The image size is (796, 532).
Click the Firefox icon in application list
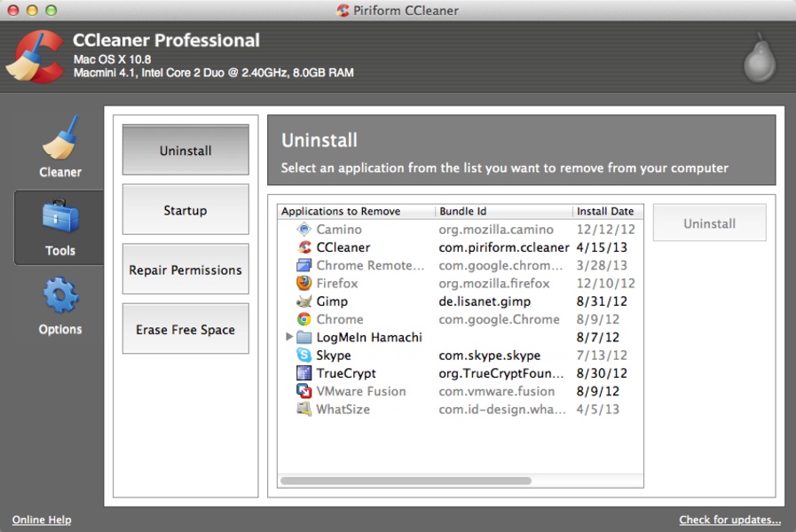point(304,284)
